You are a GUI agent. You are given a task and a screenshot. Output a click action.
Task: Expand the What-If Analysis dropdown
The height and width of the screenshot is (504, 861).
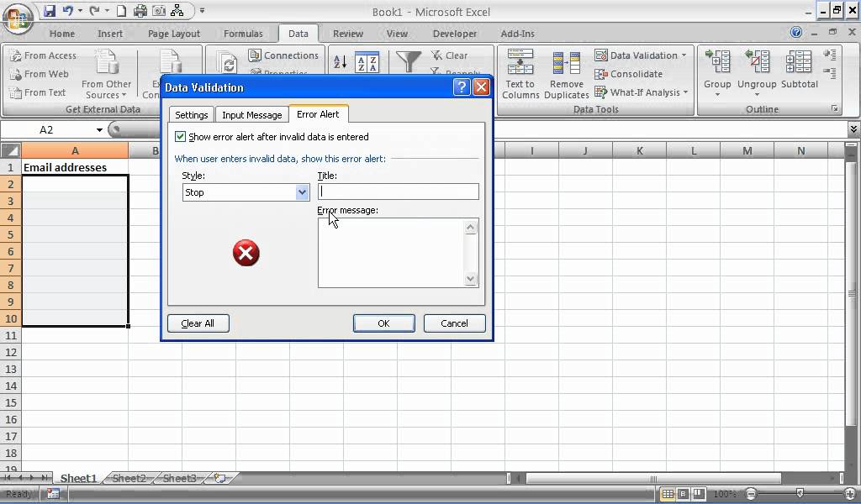[686, 92]
